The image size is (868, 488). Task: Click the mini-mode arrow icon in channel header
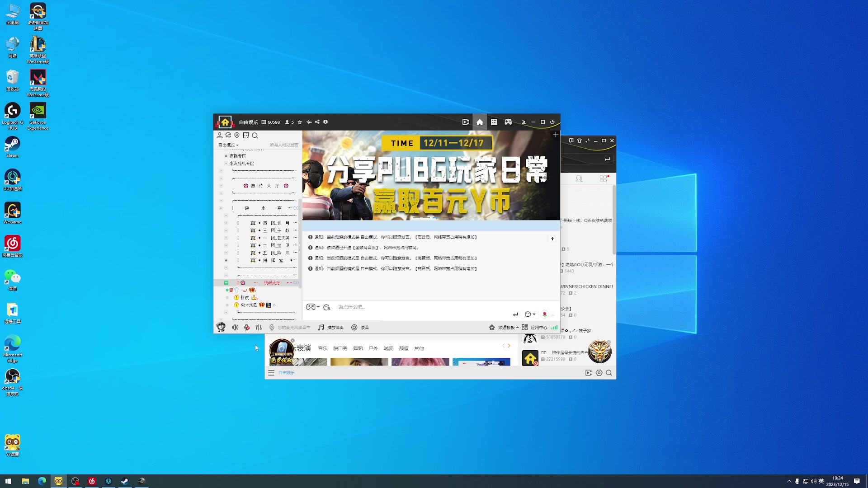(524, 122)
